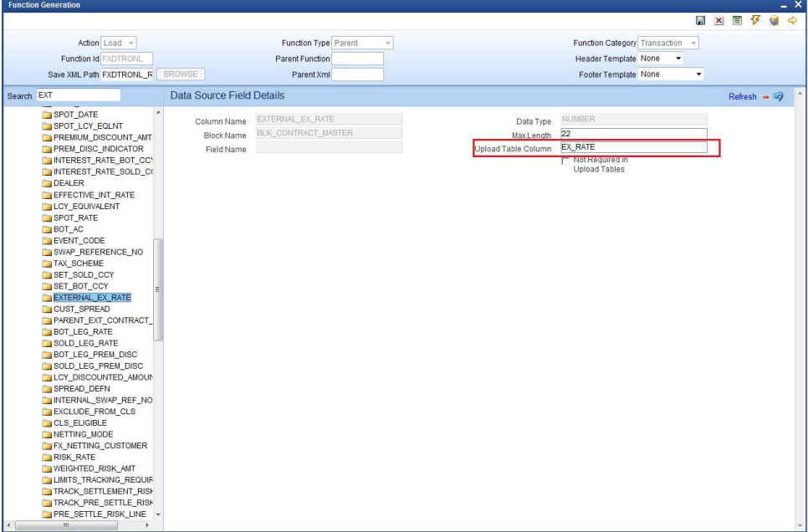Image resolution: width=808 pixels, height=532 pixels.
Task: Select SET_BOT_CCY in the tree
Action: coord(81,286)
